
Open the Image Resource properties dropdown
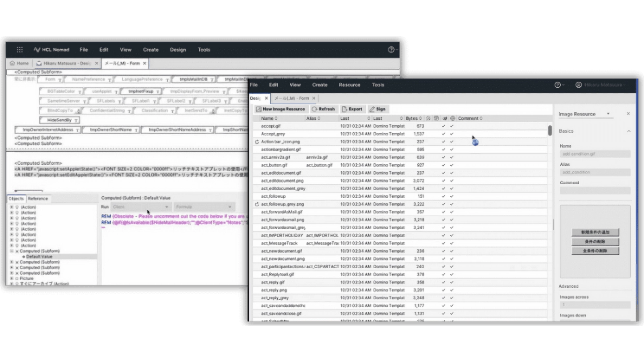click(584, 114)
